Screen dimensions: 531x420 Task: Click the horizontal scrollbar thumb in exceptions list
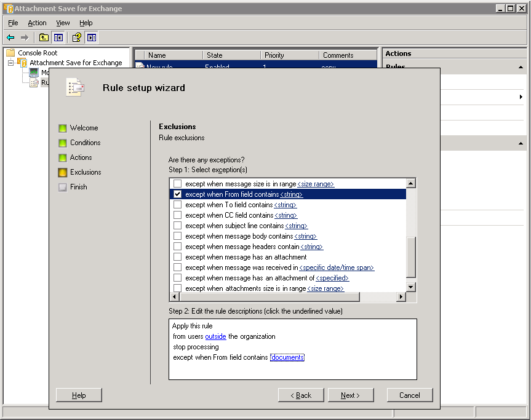click(x=269, y=297)
